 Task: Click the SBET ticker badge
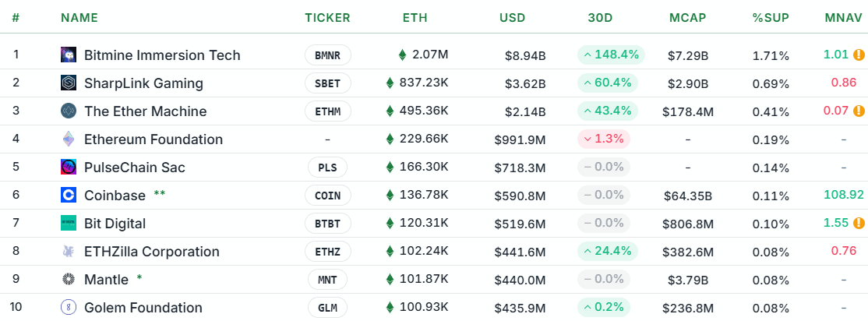coord(327,83)
